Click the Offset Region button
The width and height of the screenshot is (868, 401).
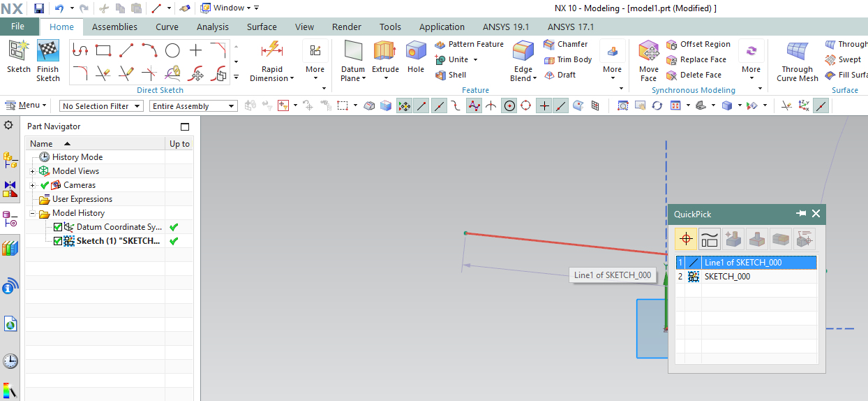[x=698, y=44]
